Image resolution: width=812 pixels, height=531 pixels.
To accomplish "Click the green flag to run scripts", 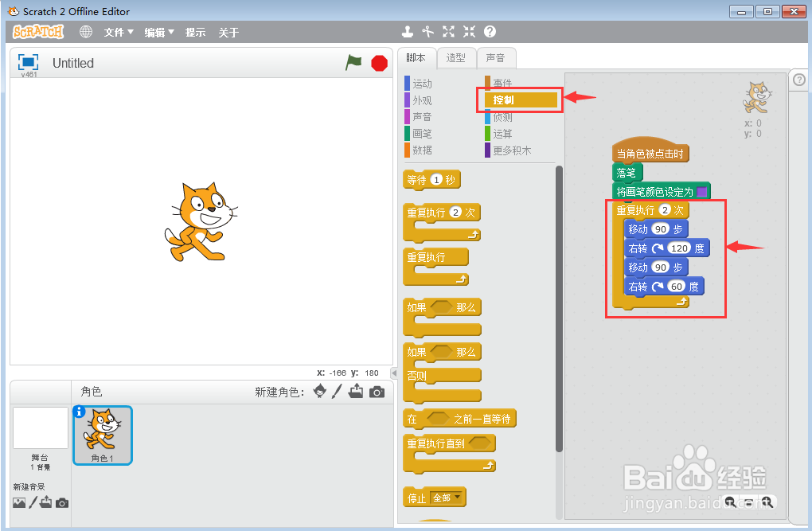I will pos(353,63).
